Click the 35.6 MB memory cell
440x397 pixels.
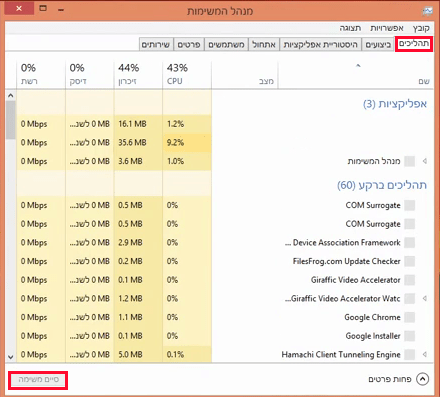(138, 142)
